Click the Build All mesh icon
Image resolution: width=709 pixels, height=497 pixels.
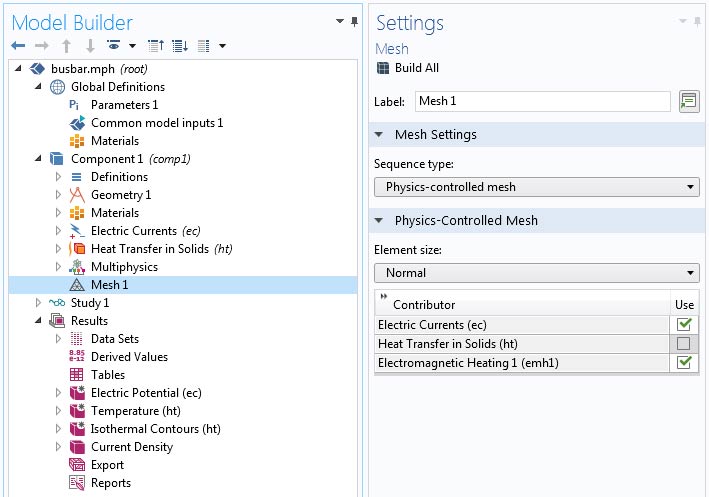pos(382,68)
